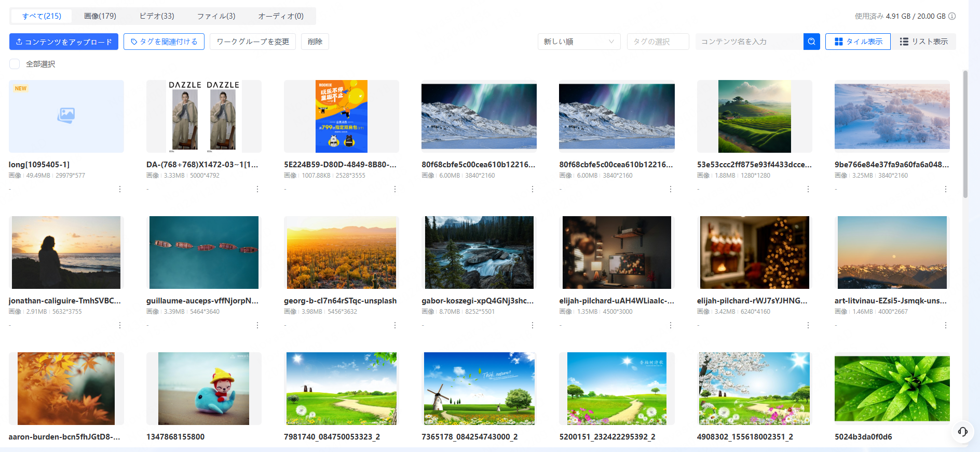Click the blue search magnifier icon
This screenshot has height=452, width=980.
811,42
